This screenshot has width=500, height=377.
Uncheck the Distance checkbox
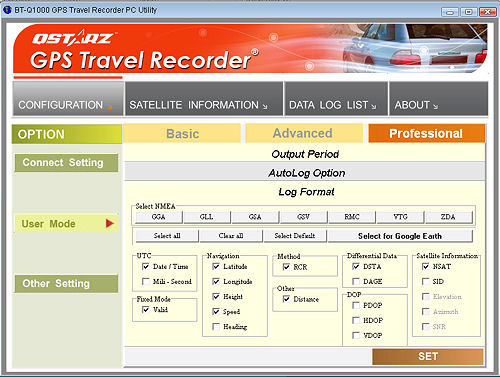pos(286,299)
